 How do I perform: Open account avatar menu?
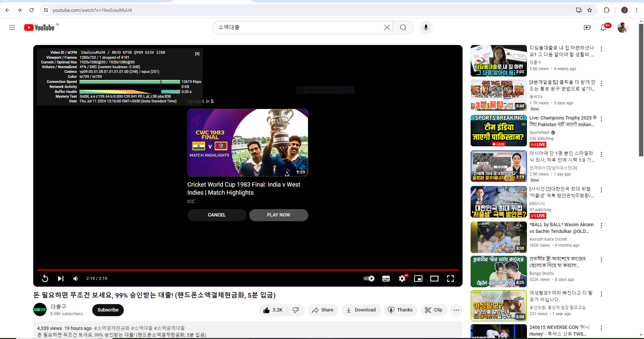623,28
